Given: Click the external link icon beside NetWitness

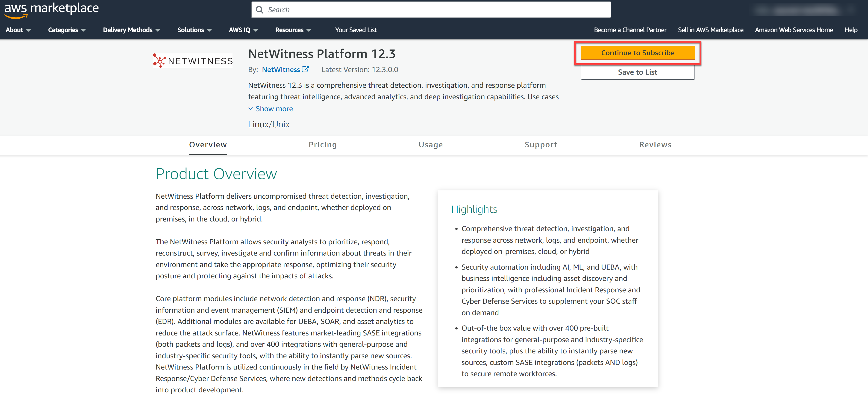Looking at the screenshot, I should tap(305, 69).
